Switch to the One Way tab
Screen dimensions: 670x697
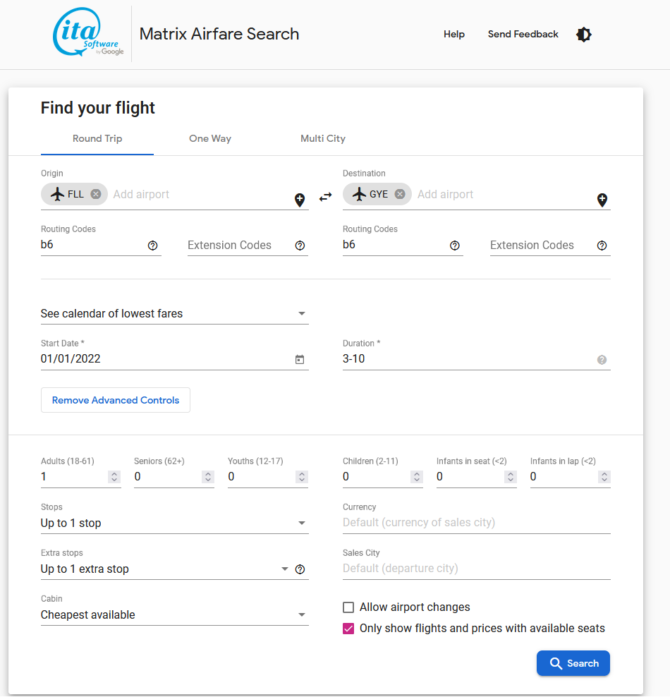tap(210, 139)
